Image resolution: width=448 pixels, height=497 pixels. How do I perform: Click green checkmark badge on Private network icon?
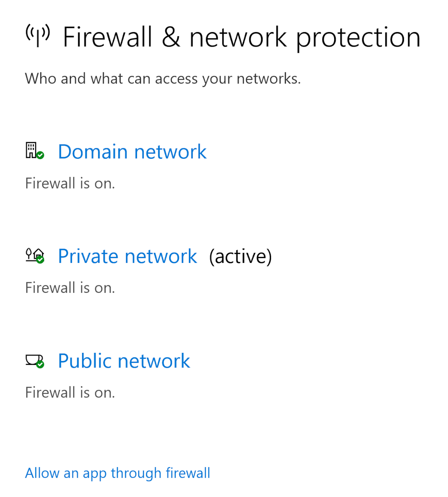(40, 260)
